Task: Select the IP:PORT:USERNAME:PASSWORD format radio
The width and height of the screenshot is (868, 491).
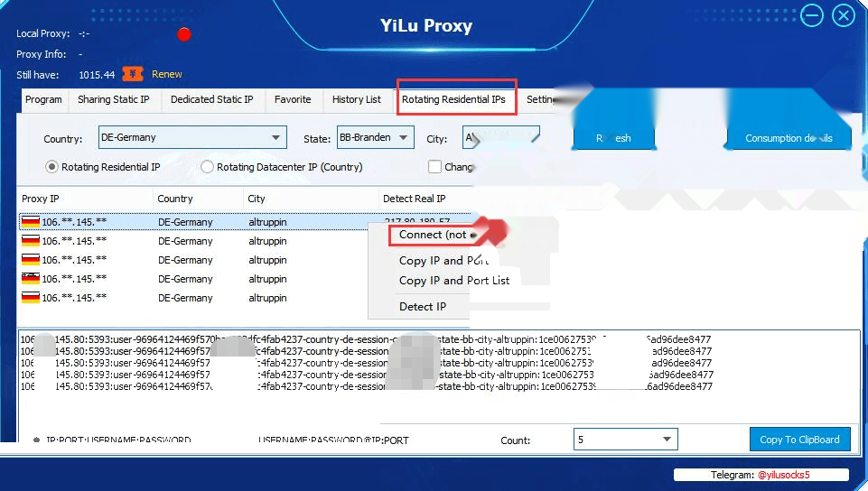Action: click(36, 440)
